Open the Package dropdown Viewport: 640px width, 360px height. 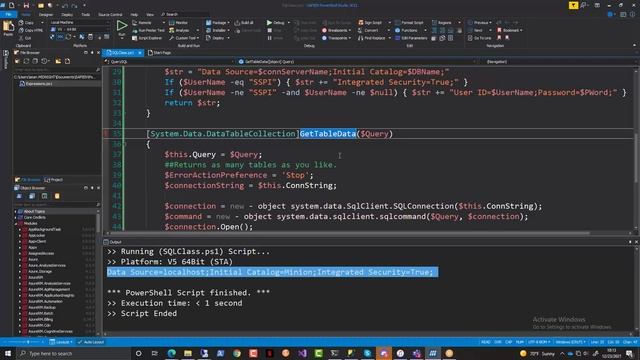(x=218, y=22)
